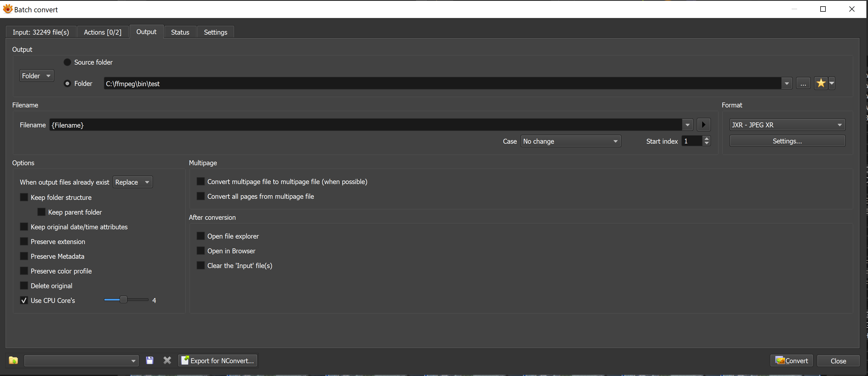868x376 pixels.
Task: Select the Source folder radio button
Action: point(67,62)
